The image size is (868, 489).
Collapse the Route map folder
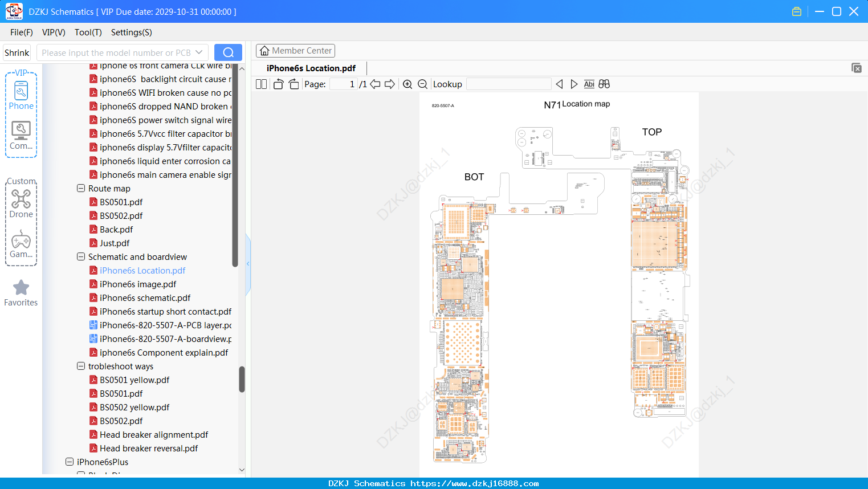81,188
